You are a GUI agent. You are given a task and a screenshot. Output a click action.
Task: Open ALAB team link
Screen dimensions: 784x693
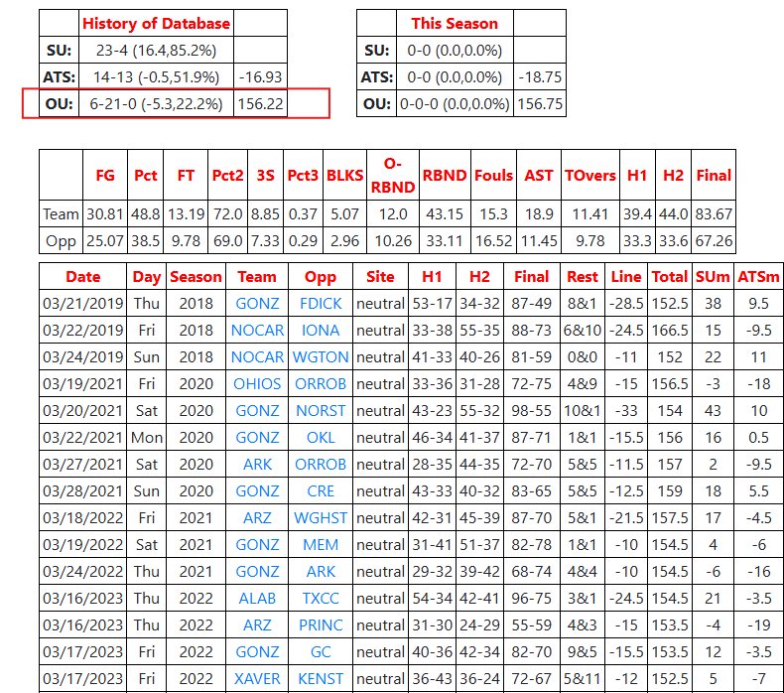[257, 598]
